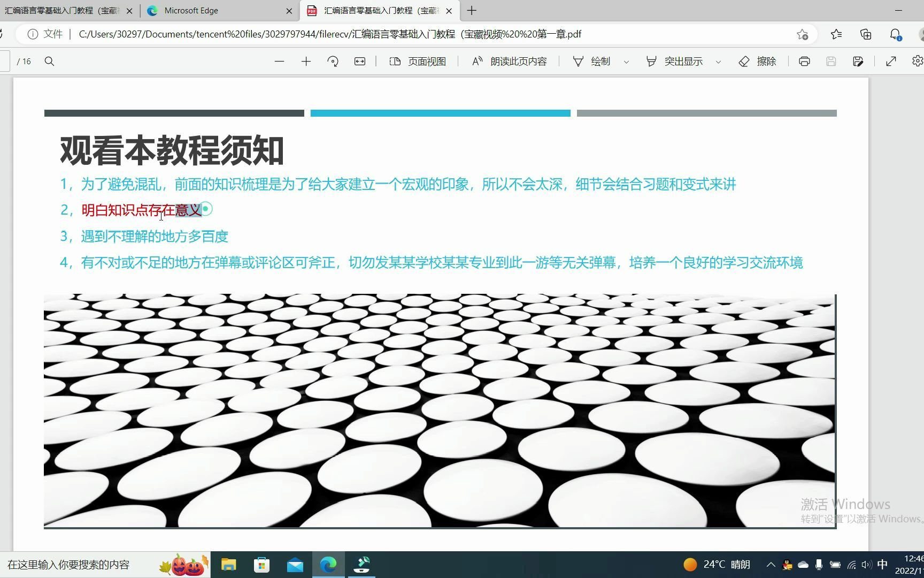Click the red text 明白知识点存在意义

click(x=142, y=210)
